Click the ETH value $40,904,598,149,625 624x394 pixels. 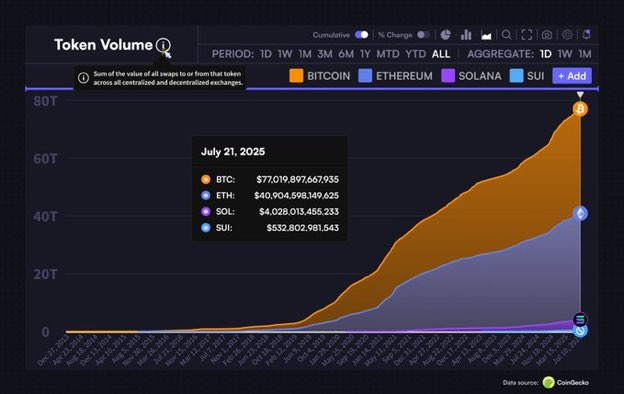coord(296,195)
